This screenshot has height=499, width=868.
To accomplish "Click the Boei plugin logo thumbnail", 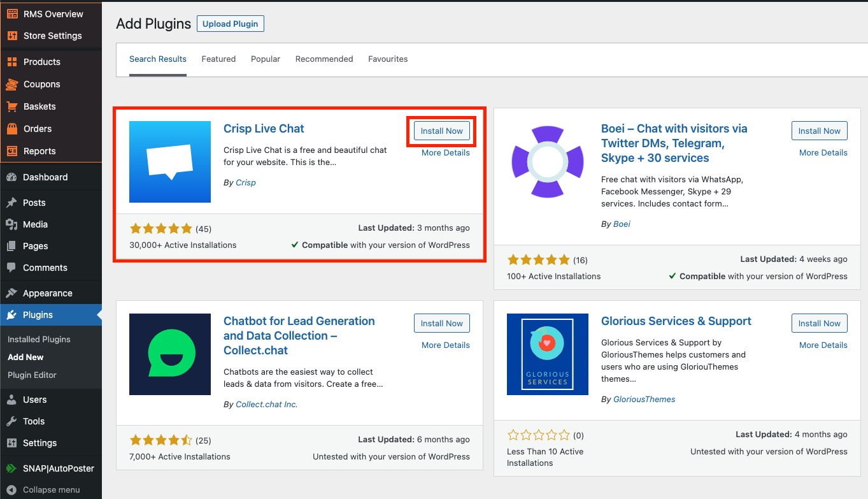I will pos(548,162).
